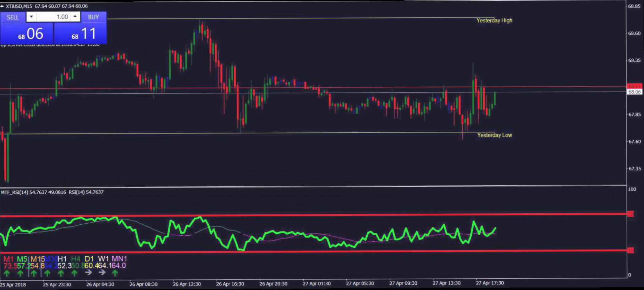Click the 68.06 sell price tile
The height and width of the screenshot is (290, 644).
pyautogui.click(x=27, y=33)
